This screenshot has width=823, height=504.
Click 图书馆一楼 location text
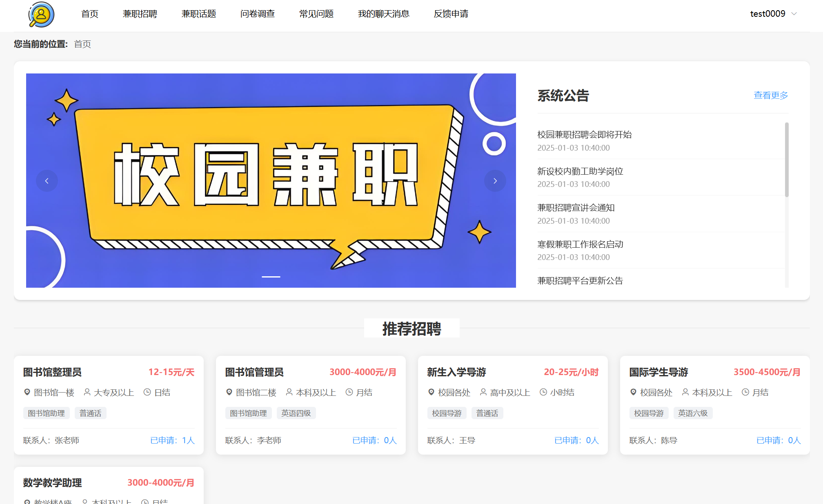coord(54,393)
